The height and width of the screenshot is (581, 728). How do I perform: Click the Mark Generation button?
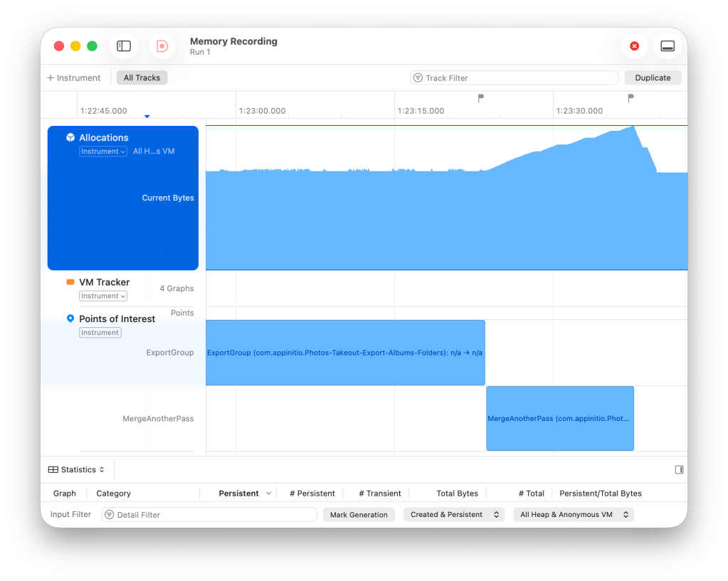click(359, 514)
